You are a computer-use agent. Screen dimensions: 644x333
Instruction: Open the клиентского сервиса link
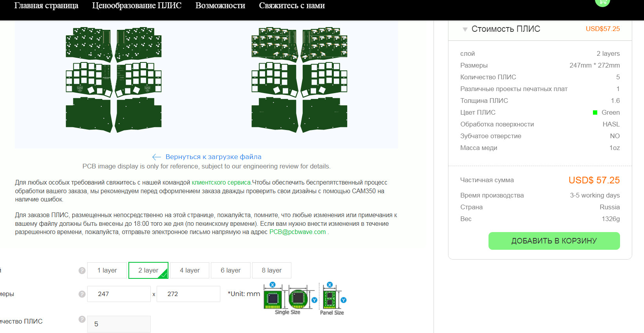coord(221,183)
